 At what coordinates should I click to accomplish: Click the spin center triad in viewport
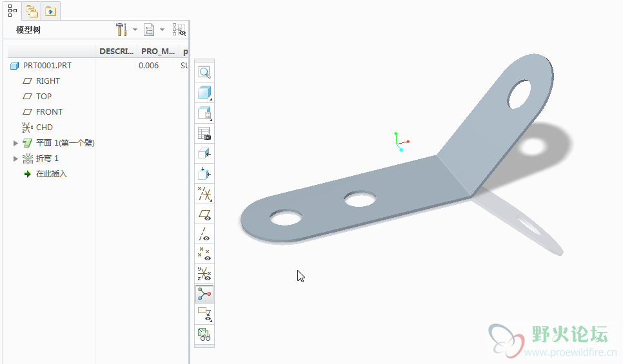click(401, 142)
